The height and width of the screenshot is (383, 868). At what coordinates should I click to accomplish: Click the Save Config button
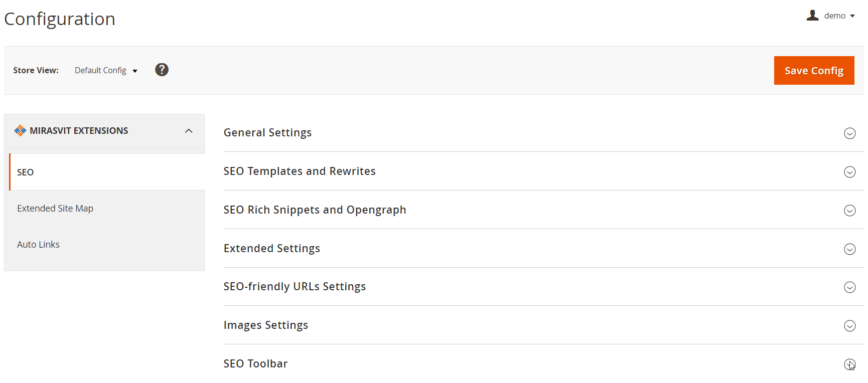tap(814, 71)
